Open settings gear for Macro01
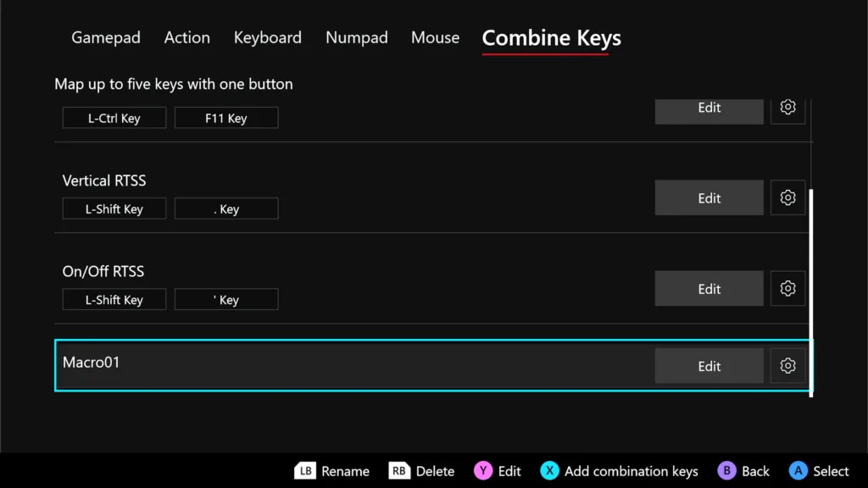Viewport: 868px width, 488px height. [x=787, y=365]
